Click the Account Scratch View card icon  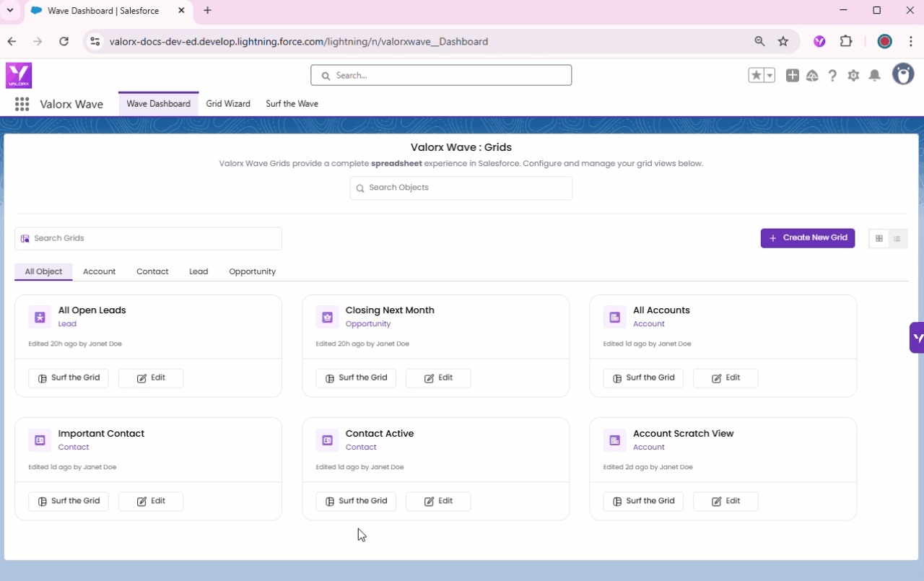(x=614, y=440)
